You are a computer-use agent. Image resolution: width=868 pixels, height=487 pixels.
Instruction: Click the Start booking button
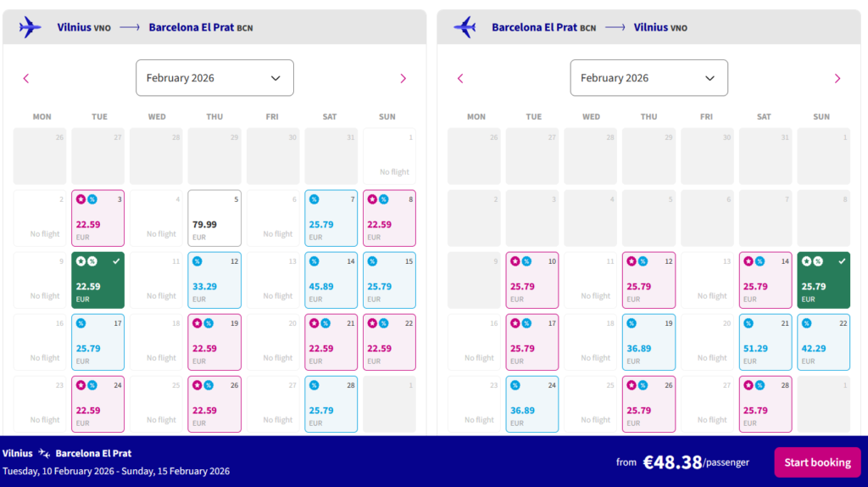(817, 462)
